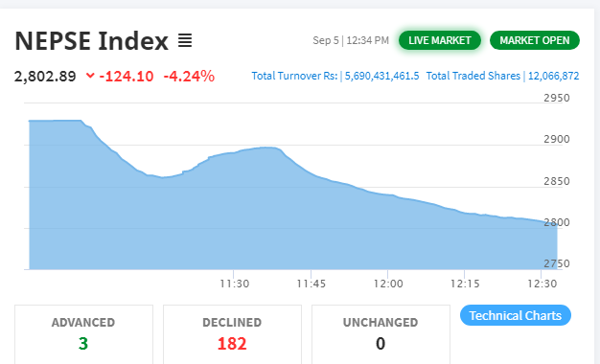Viewport: 600px width, 364px height.
Task: Open the hamburger menu beside NEPSE Index
Action: [x=185, y=40]
